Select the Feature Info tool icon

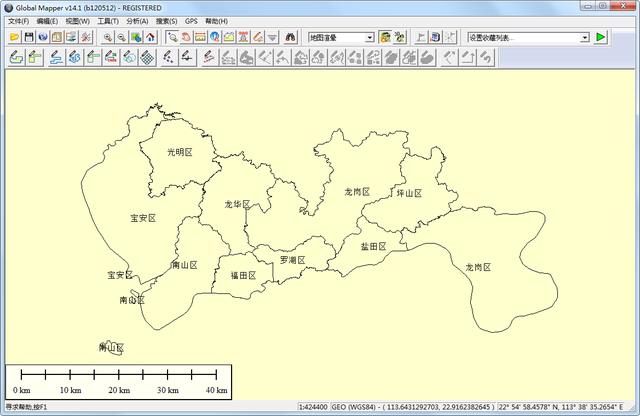[215, 37]
